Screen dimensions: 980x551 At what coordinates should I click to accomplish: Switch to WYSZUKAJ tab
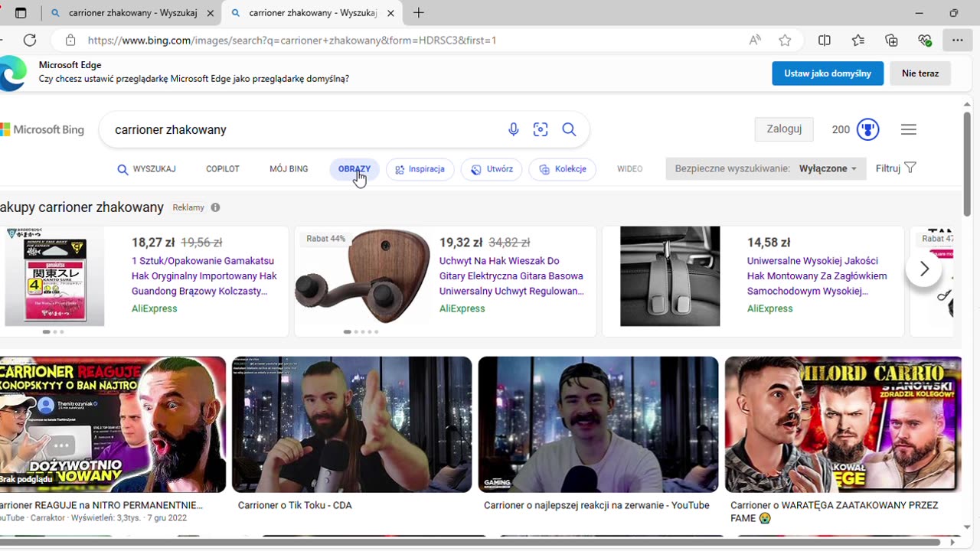[146, 169]
